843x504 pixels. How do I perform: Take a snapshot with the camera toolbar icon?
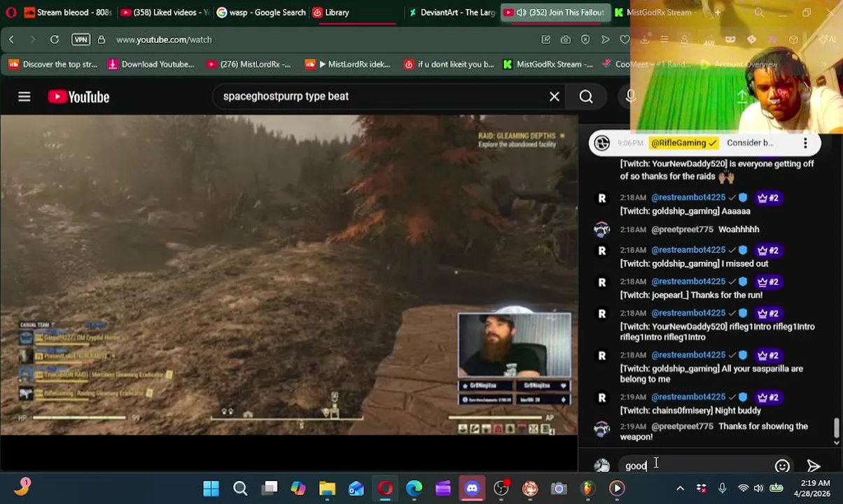(565, 40)
